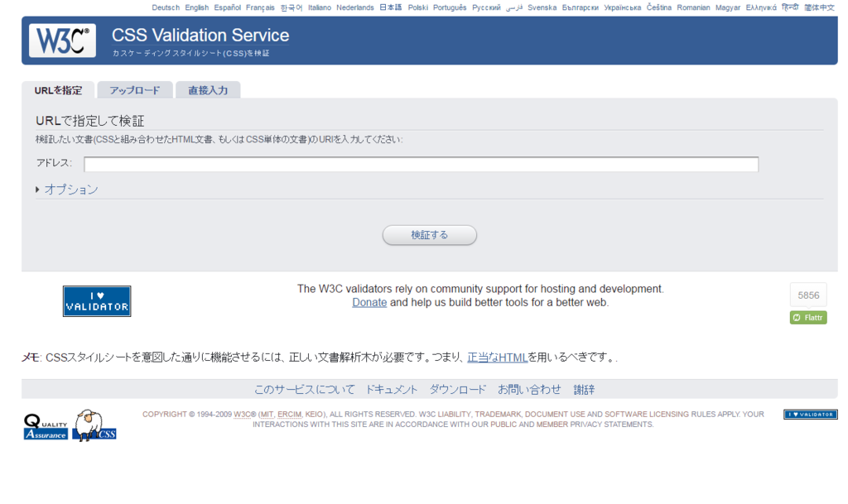Click the Quality Assurance logo

(x=46, y=427)
